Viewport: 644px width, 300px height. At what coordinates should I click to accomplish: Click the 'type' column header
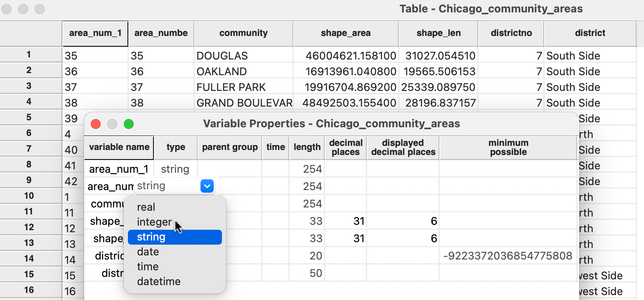click(x=176, y=148)
